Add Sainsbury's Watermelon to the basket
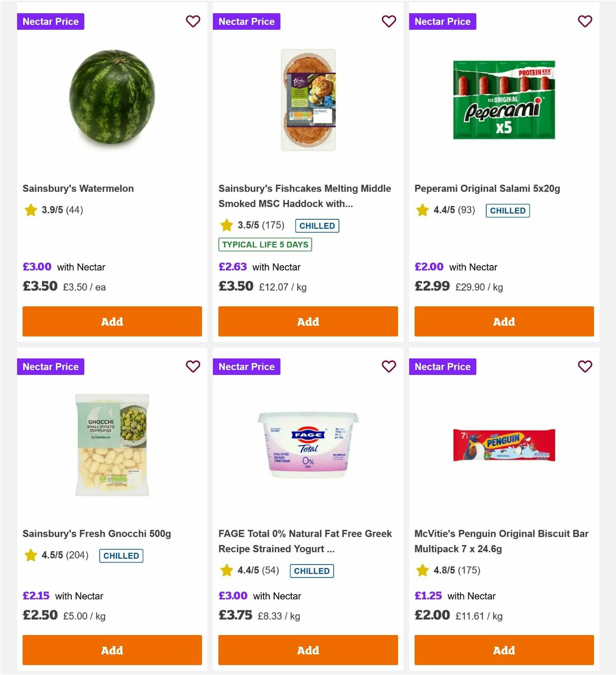Viewport: 616px width, 675px height. tap(112, 321)
